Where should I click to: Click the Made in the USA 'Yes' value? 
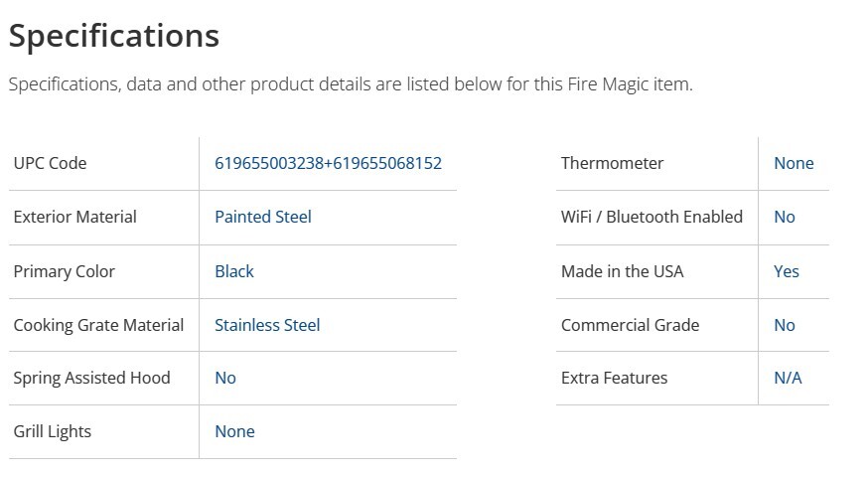pyautogui.click(x=787, y=271)
